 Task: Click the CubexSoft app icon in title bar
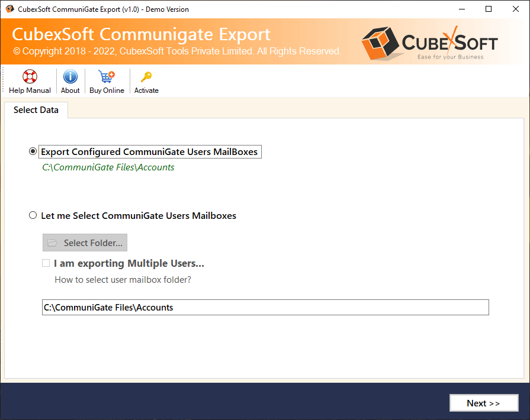[10, 9]
